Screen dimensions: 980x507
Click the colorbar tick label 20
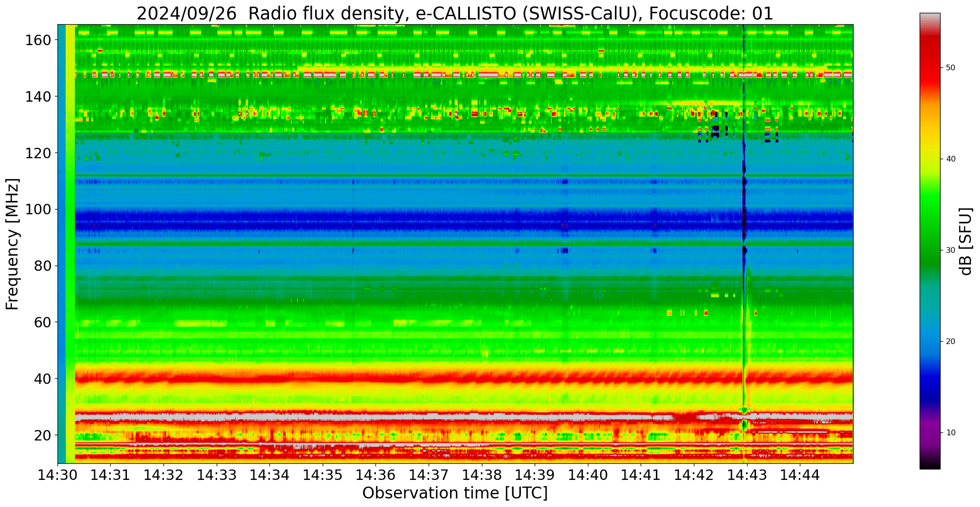coord(951,342)
